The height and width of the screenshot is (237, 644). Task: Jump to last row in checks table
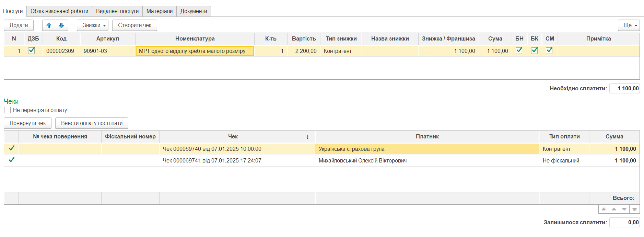tap(634, 209)
